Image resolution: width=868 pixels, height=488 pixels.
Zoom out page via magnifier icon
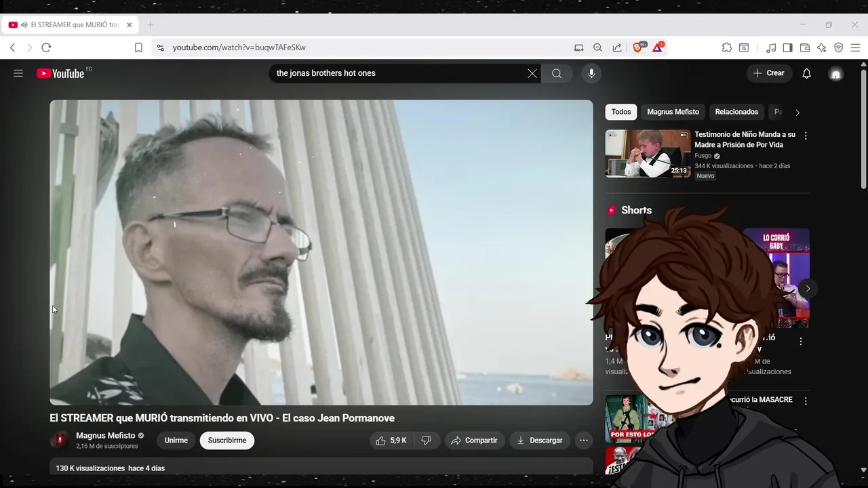point(597,47)
